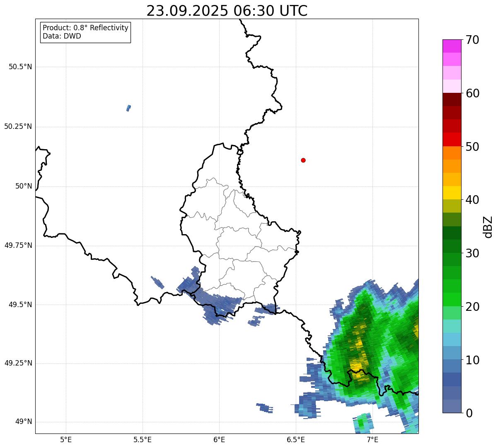498x448 pixels.
Task: Click the 49.5°N latitude label
Action: (20, 305)
